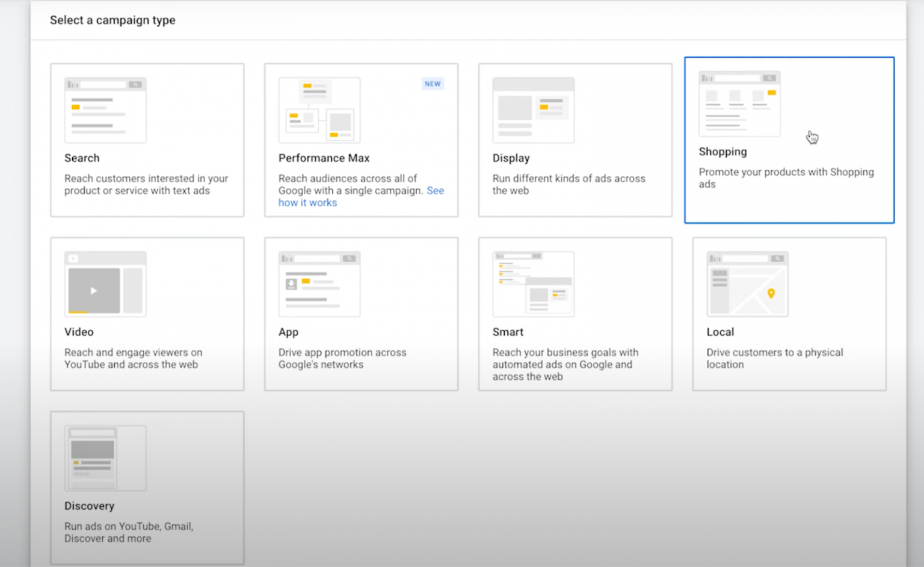Click the Video campaign play icon
Screen dimensions: 924x567
(94, 291)
